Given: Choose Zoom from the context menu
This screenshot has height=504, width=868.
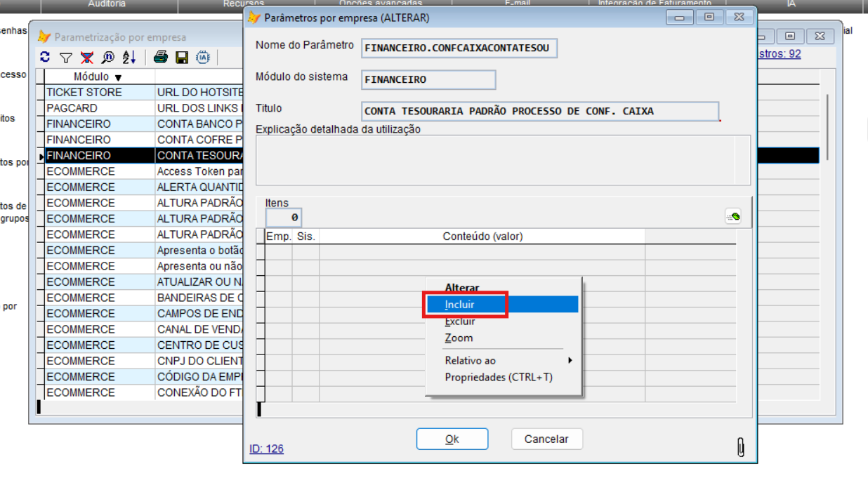Looking at the screenshot, I should point(459,338).
